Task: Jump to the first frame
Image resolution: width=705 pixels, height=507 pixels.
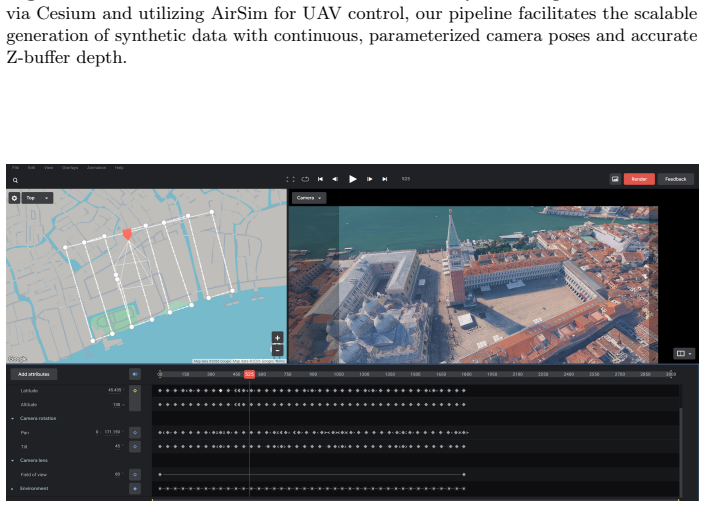Action: [x=320, y=179]
